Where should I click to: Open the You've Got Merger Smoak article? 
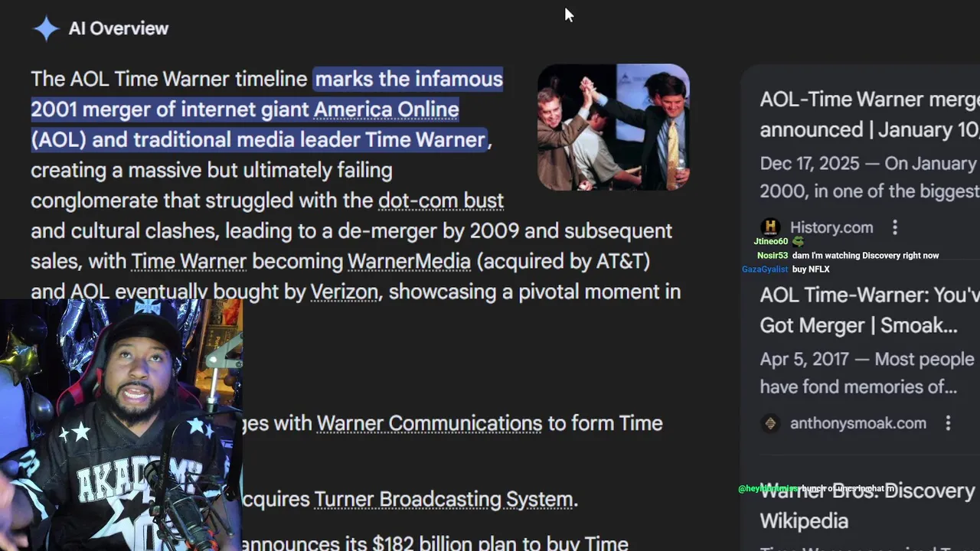coord(869,310)
